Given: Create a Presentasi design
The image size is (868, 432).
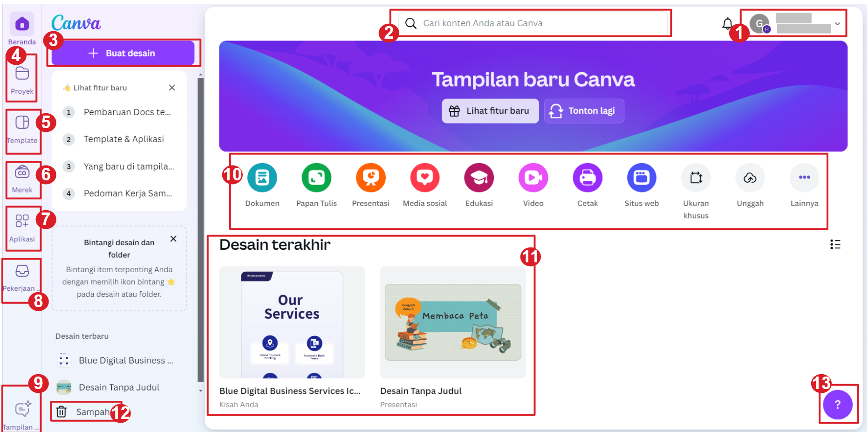Looking at the screenshot, I should pyautogui.click(x=371, y=178).
